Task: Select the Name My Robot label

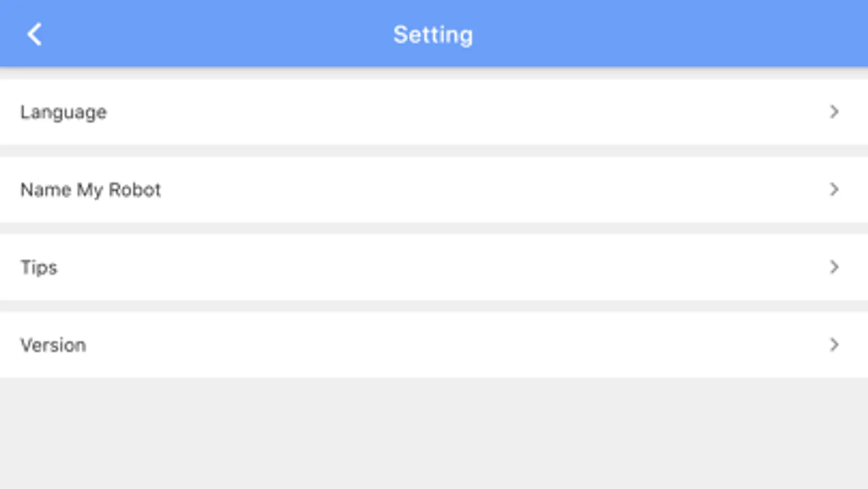Action: (91, 190)
